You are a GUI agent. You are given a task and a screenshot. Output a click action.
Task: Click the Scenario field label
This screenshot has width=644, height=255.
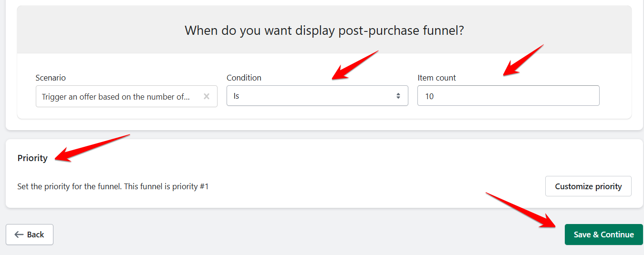[x=51, y=78]
